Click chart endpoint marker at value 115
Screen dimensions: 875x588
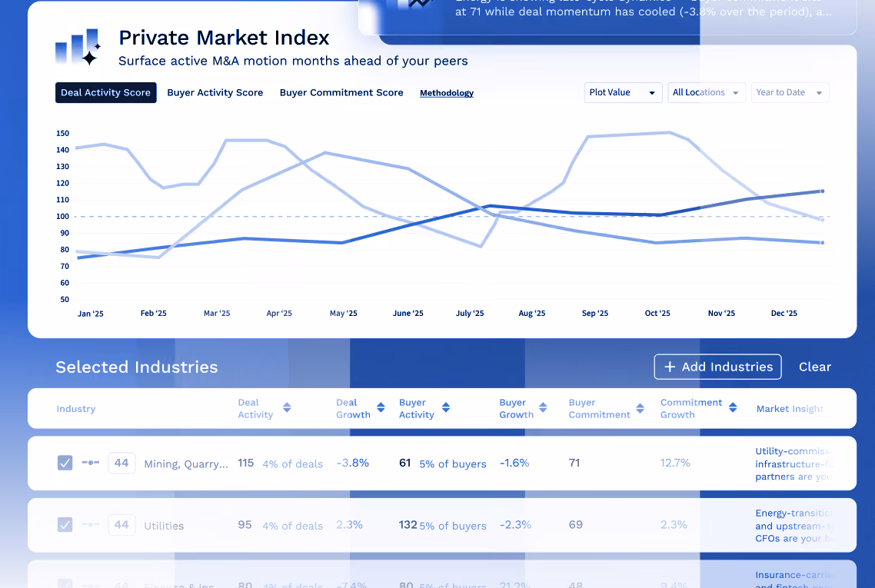click(822, 191)
